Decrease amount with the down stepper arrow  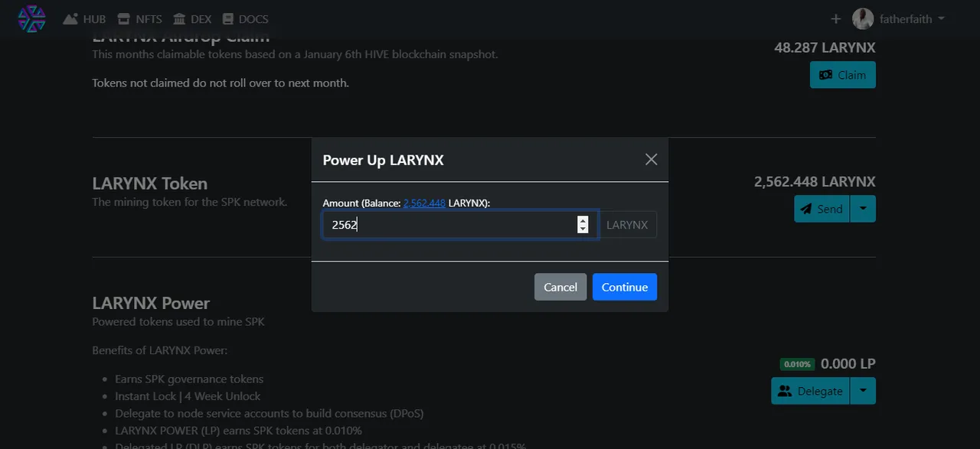pos(583,229)
